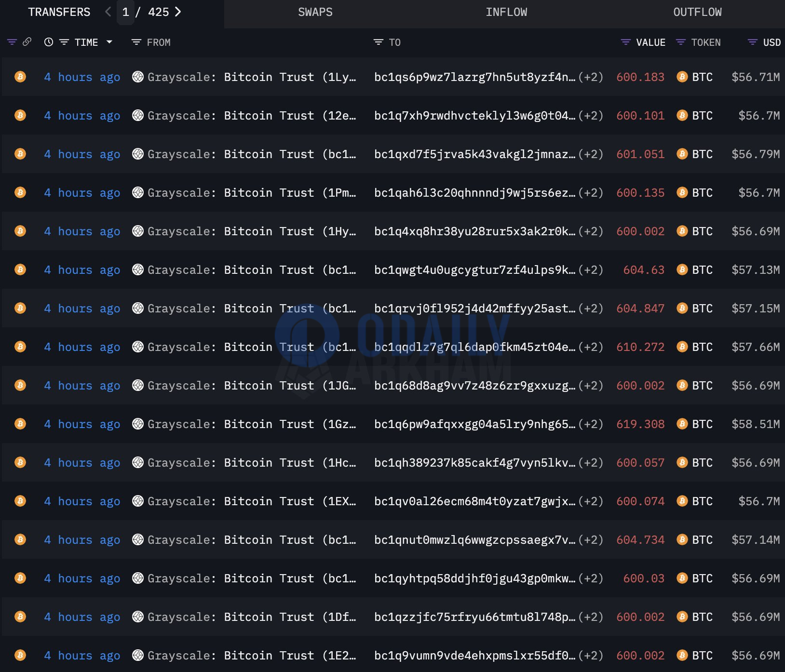This screenshot has width=785, height=672.
Task: Filter by FROM address
Action: (136, 42)
